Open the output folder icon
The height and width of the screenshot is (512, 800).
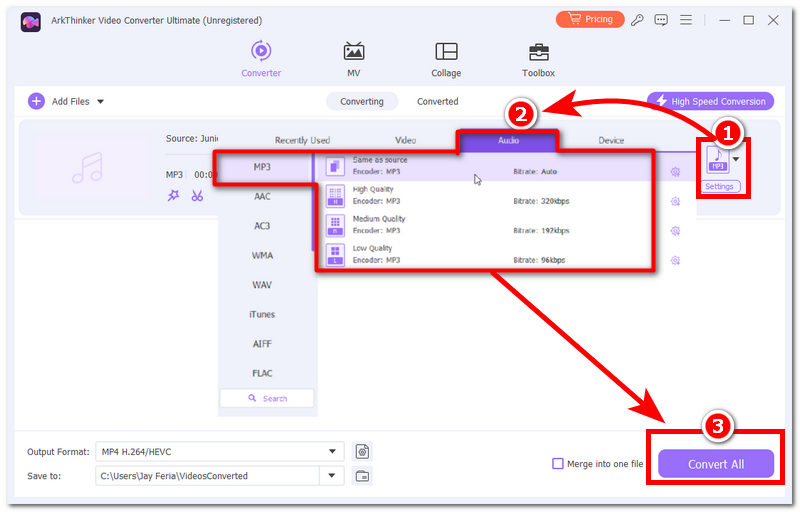coord(362,476)
